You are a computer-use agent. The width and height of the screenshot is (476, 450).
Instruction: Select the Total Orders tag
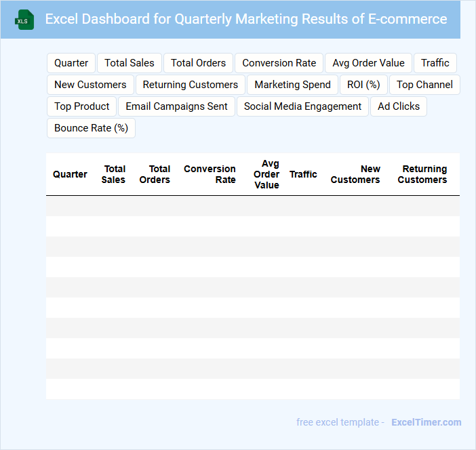click(198, 63)
